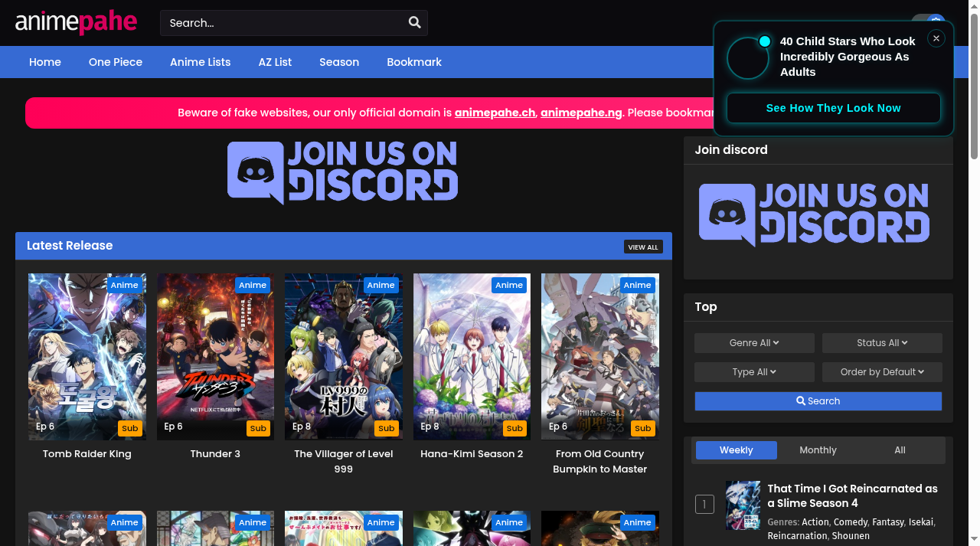This screenshot has height=546, width=980.
Task: Click Ep 6 label on Tomb Raider King
Action: pos(45,427)
